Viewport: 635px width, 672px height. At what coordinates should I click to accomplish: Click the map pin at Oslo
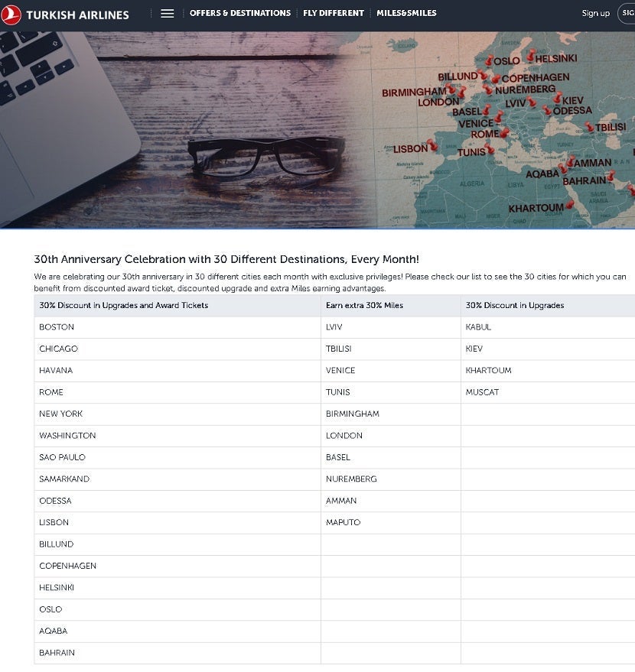(489, 60)
